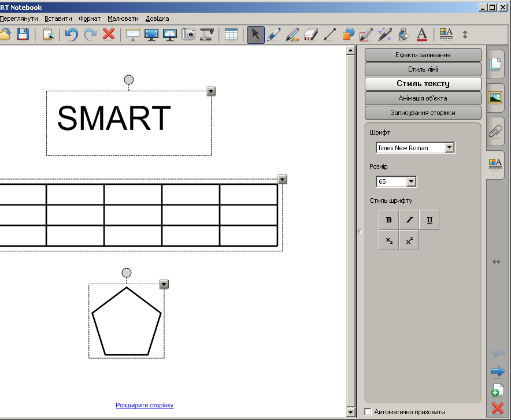Open the Анімація об'єкта section
This screenshot has width=511, height=420.
click(423, 98)
